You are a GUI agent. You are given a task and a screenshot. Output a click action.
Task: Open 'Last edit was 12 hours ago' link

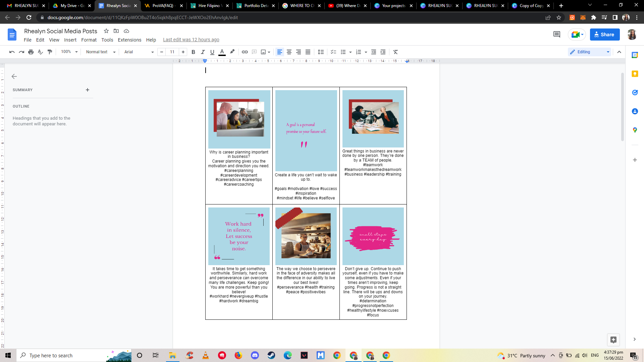[x=191, y=40]
